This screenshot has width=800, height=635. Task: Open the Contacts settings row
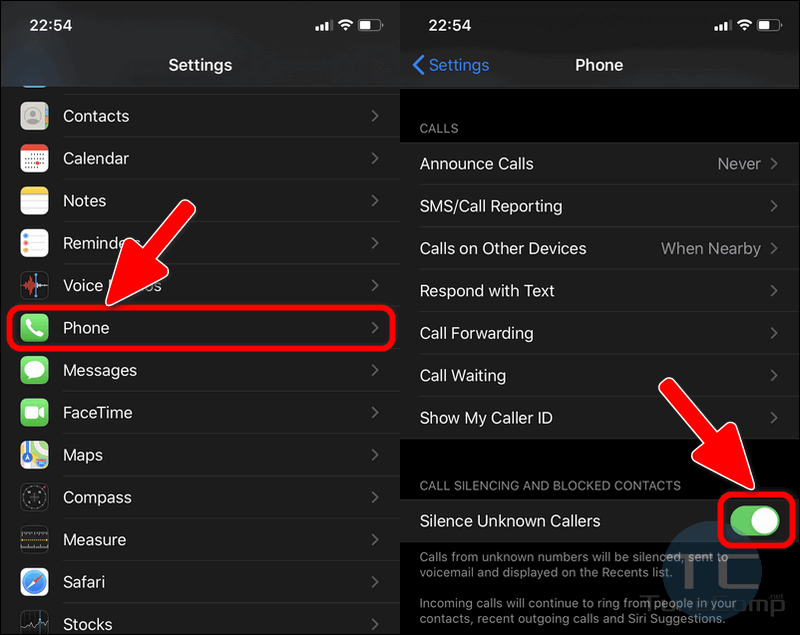tap(200, 116)
